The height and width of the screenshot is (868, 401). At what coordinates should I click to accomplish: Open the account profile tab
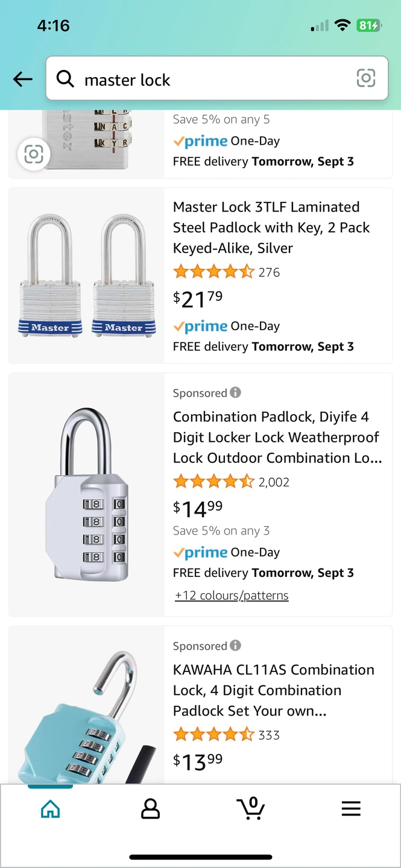point(150,808)
